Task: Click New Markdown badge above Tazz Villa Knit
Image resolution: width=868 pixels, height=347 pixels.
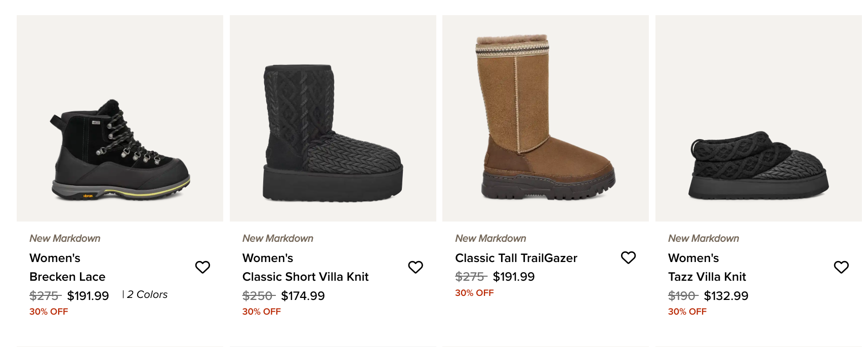Action: 703,238
